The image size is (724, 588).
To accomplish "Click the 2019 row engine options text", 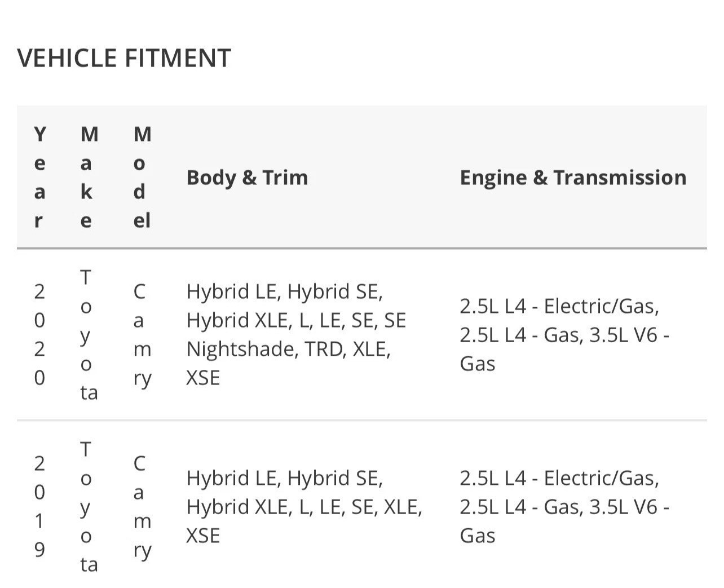I will 564,506.
